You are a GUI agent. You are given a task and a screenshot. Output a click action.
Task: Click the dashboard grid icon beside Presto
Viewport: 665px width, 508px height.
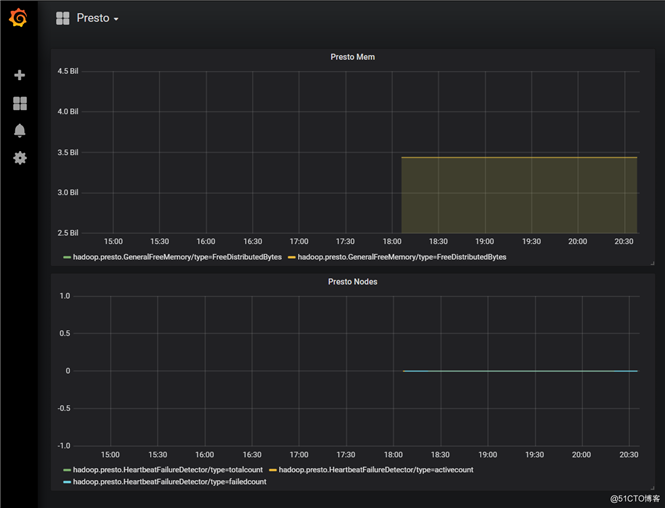point(63,18)
